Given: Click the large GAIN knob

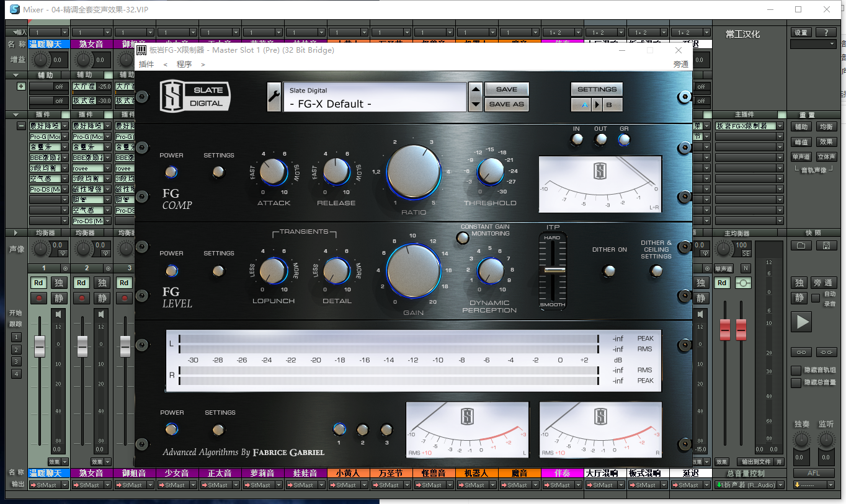Looking at the screenshot, I should click(414, 272).
